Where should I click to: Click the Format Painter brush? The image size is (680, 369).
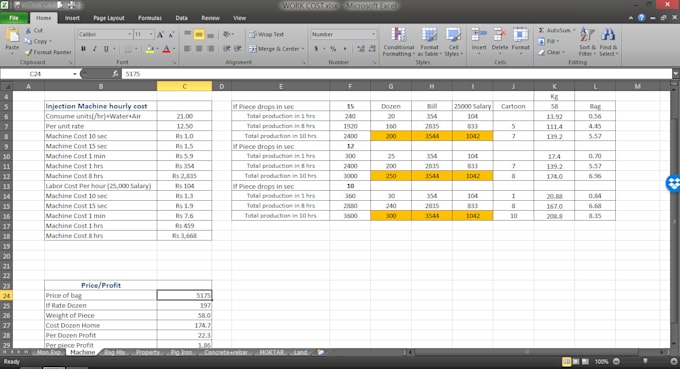pos(29,52)
